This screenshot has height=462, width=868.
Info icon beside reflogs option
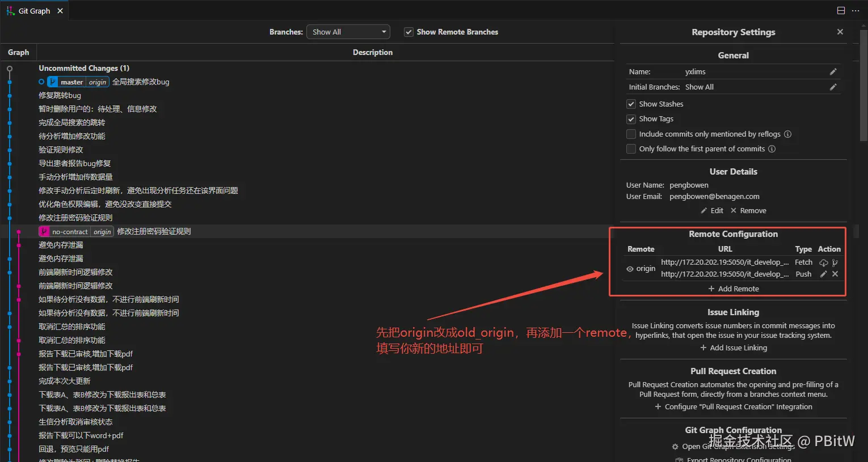[x=787, y=134]
